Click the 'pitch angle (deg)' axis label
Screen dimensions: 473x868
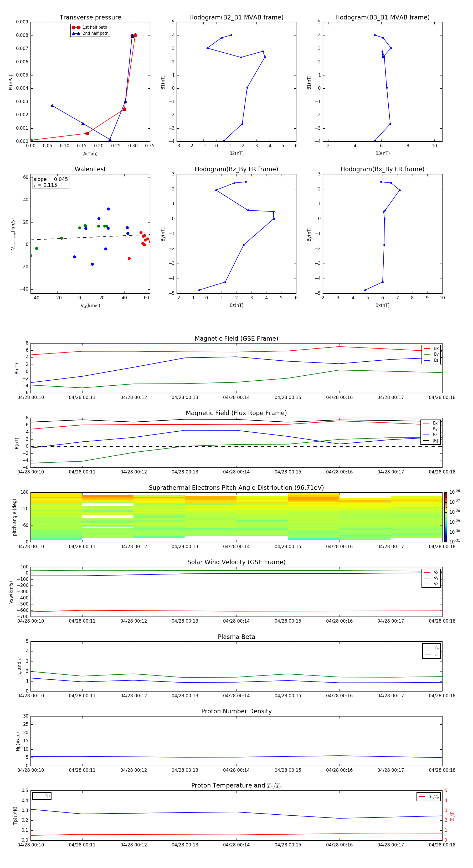(14, 517)
